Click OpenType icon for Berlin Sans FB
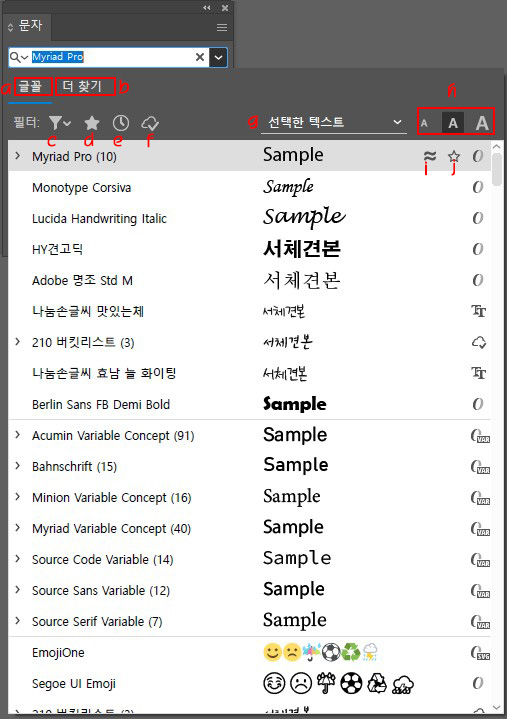 (478, 404)
